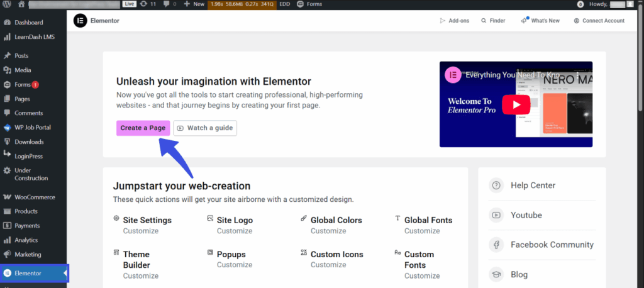Click the orange query monitor stats
The image size is (644, 288).
tap(242, 4)
